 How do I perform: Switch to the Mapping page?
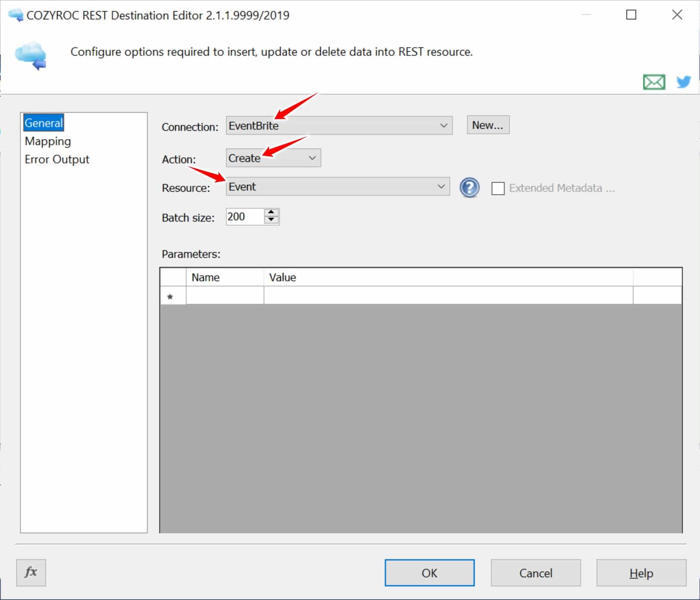pyautogui.click(x=48, y=141)
